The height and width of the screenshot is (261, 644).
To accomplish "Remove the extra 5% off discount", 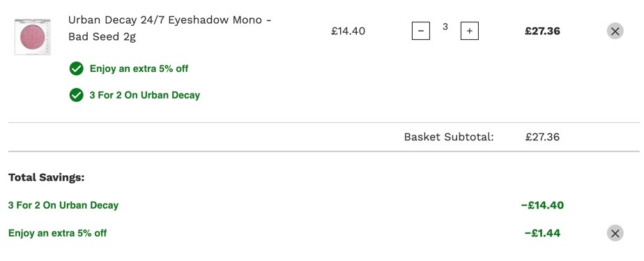I will tap(615, 233).
